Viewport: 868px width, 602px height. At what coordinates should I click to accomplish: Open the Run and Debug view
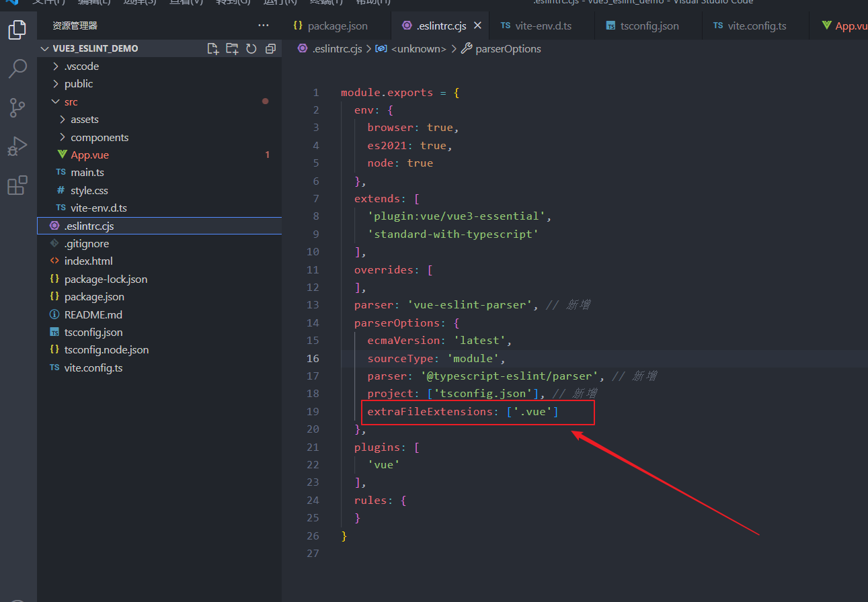pyautogui.click(x=17, y=146)
